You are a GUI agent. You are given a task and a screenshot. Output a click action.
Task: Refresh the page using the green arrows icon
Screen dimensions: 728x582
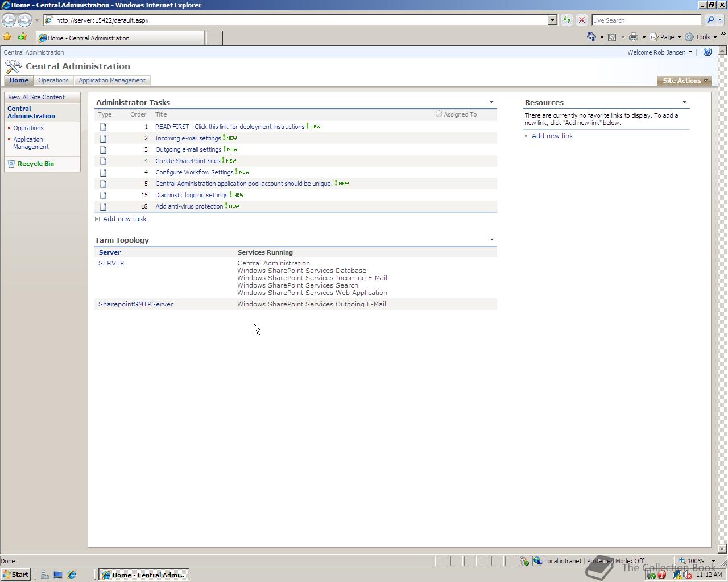[567, 20]
